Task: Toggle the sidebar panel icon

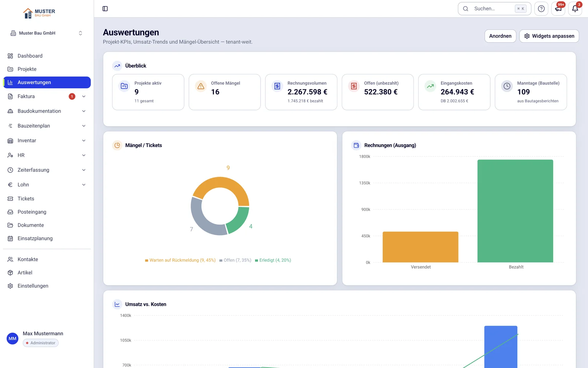Action: (x=105, y=9)
